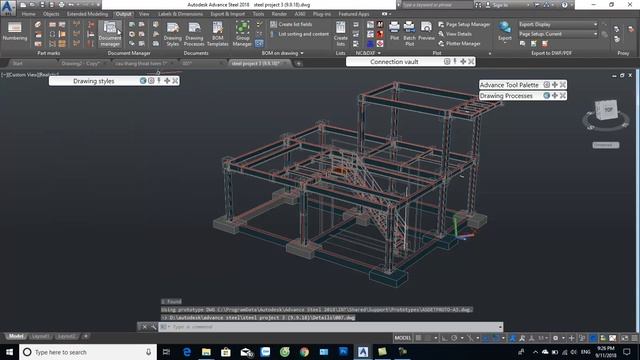Open Windows Start menu
640x360 pixels.
[x=9, y=352]
